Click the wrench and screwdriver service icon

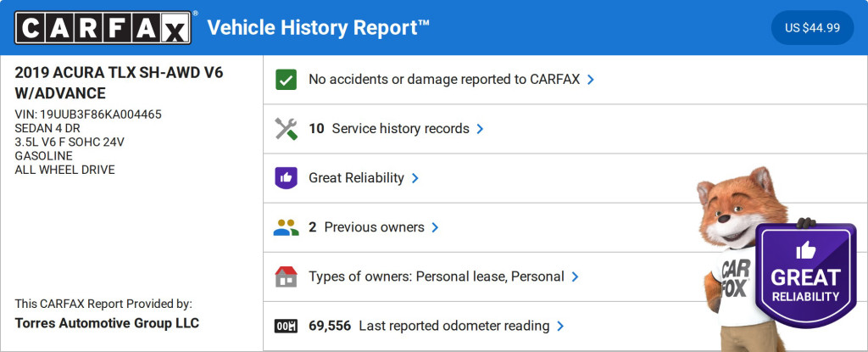pos(287,129)
